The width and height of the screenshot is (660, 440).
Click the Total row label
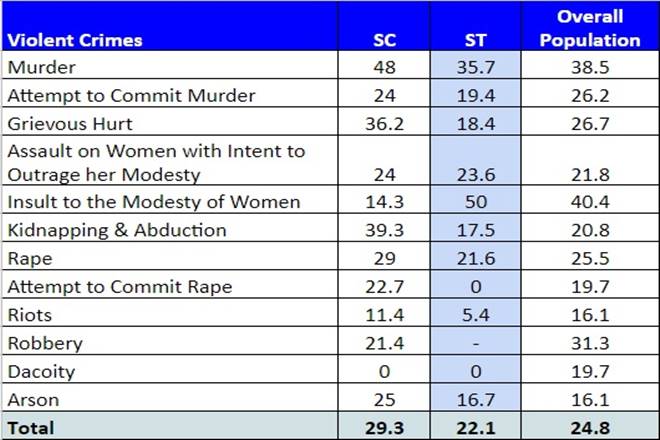point(31,427)
